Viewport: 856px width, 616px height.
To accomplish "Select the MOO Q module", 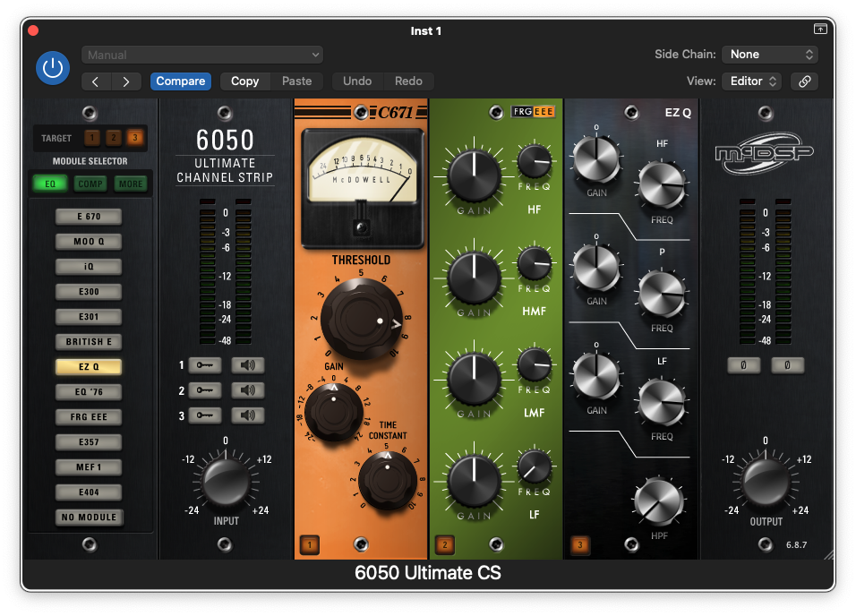I will click(89, 242).
